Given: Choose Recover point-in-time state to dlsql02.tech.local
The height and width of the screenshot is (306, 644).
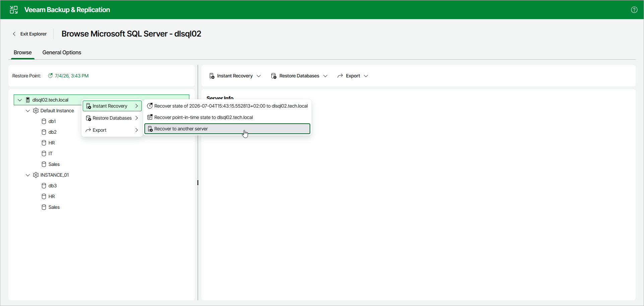Looking at the screenshot, I should pos(227,117).
